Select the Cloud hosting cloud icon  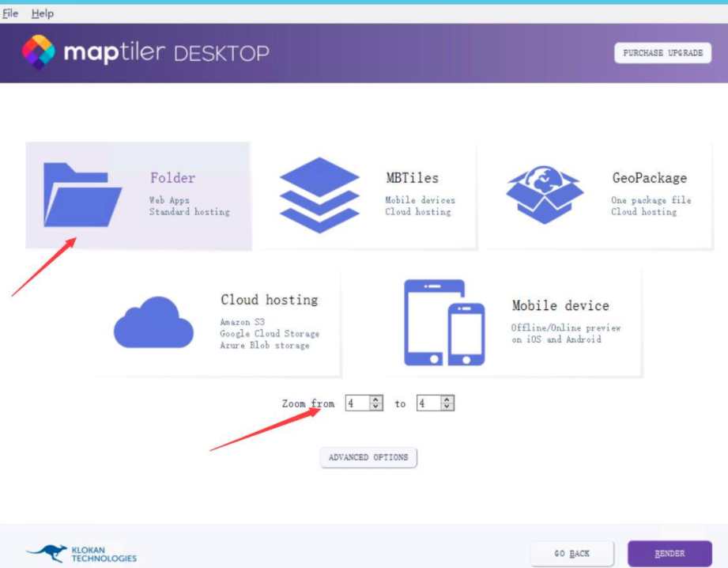tap(153, 322)
